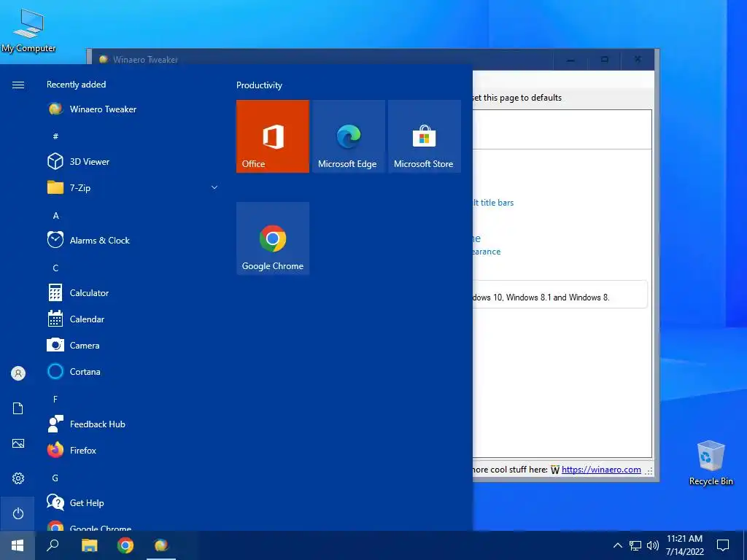This screenshot has height=560, width=747.
Task: Launch 3D Viewer app
Action: click(133, 161)
